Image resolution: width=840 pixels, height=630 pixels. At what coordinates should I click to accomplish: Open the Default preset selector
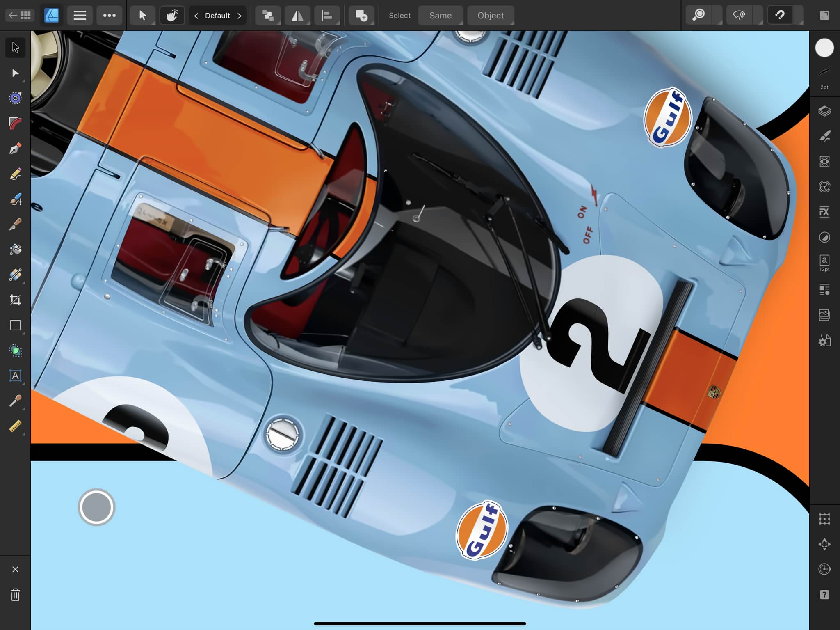coord(217,16)
